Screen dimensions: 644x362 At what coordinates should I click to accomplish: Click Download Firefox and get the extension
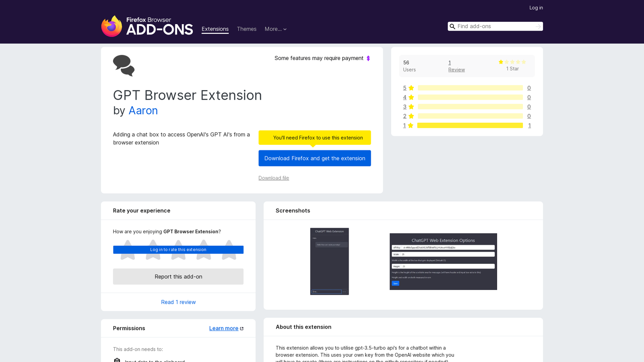point(315,158)
